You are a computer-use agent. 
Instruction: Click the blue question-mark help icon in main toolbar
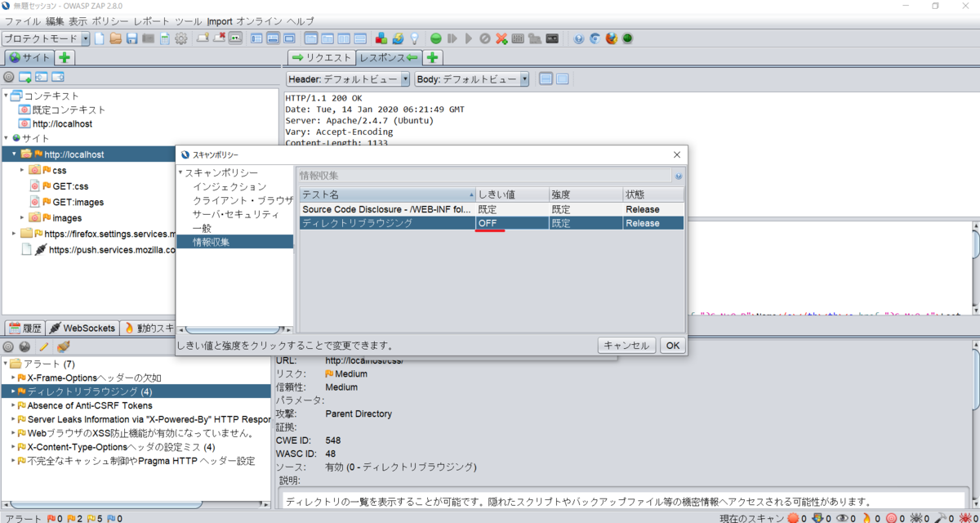pyautogui.click(x=578, y=38)
